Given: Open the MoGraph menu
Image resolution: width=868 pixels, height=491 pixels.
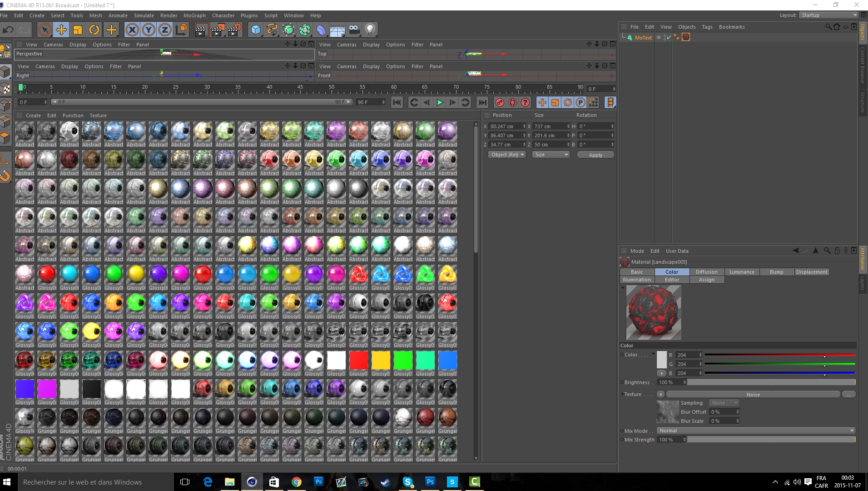Looking at the screenshot, I should (194, 15).
